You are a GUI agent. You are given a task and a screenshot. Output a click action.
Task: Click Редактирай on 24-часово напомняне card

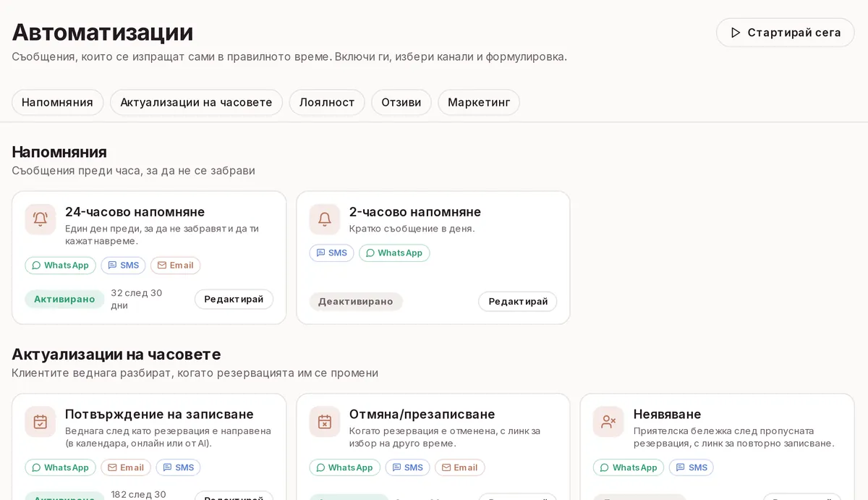[x=234, y=300]
